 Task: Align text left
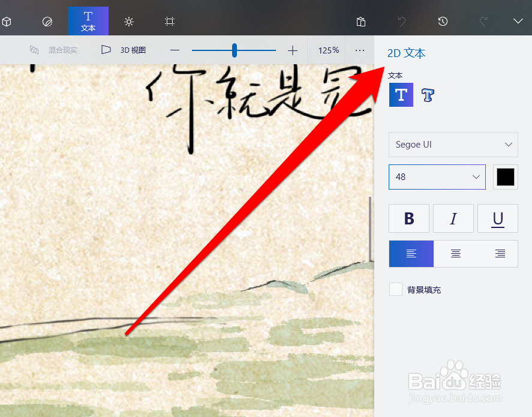pyautogui.click(x=411, y=254)
